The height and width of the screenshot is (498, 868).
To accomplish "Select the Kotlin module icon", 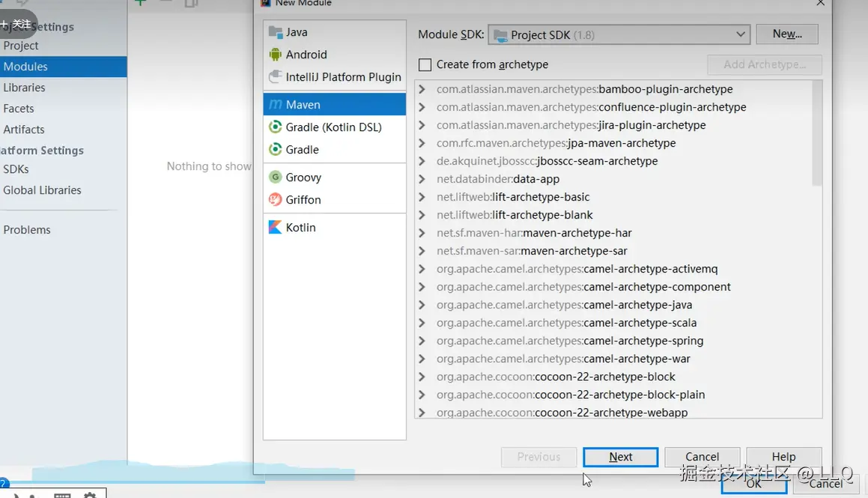I will (x=275, y=228).
